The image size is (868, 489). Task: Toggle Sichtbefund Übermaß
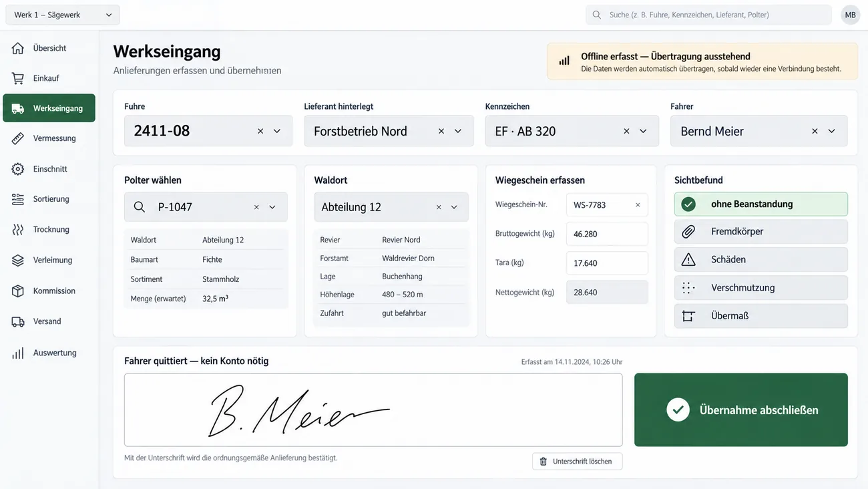tap(761, 316)
